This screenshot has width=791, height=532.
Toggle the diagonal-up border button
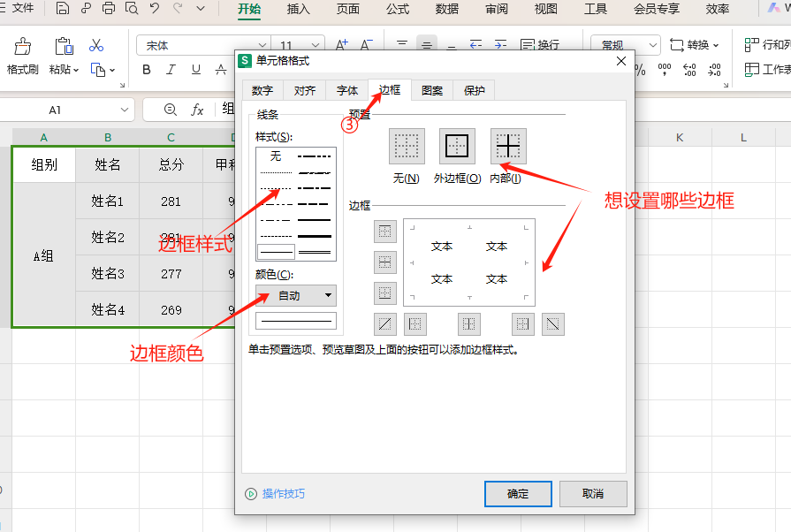pos(385,323)
